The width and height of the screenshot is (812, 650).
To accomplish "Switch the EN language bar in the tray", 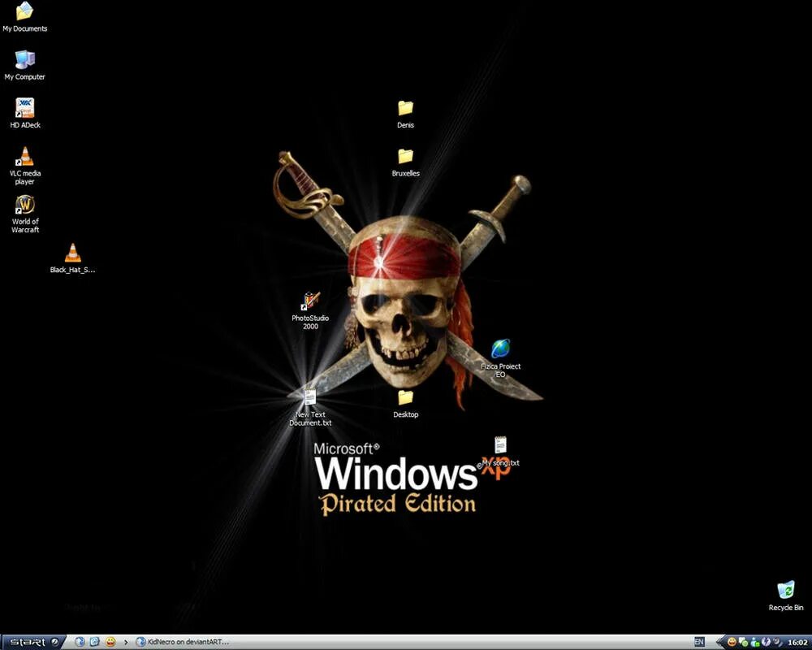I will point(700,642).
